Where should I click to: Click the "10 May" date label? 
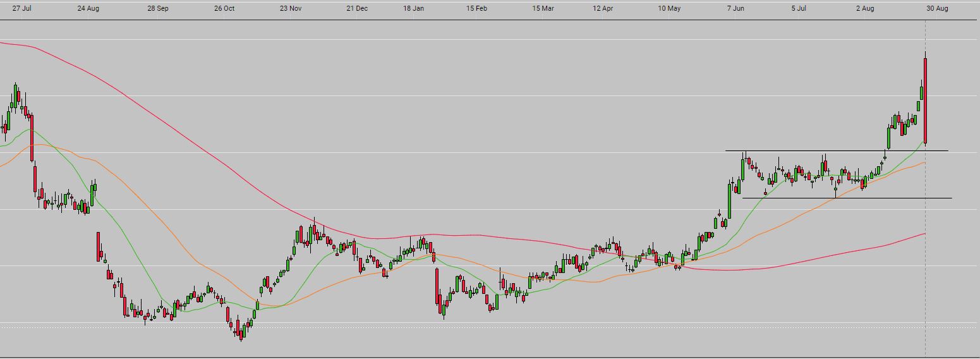pyautogui.click(x=669, y=9)
